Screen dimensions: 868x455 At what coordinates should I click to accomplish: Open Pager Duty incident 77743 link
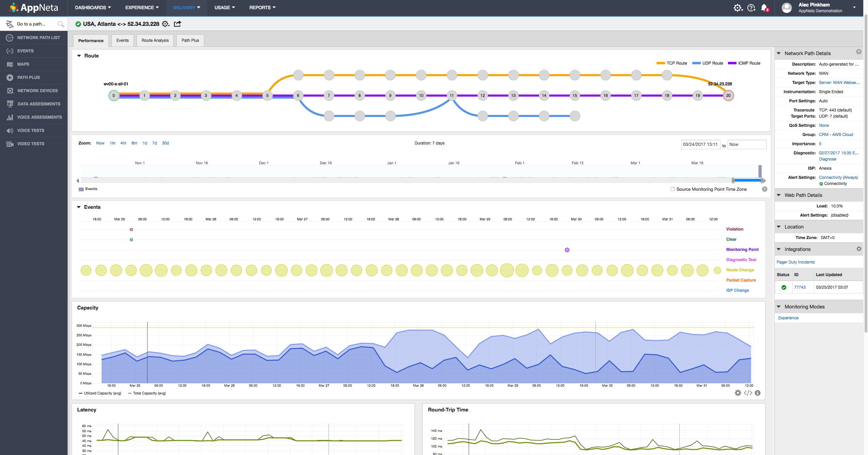click(x=800, y=287)
